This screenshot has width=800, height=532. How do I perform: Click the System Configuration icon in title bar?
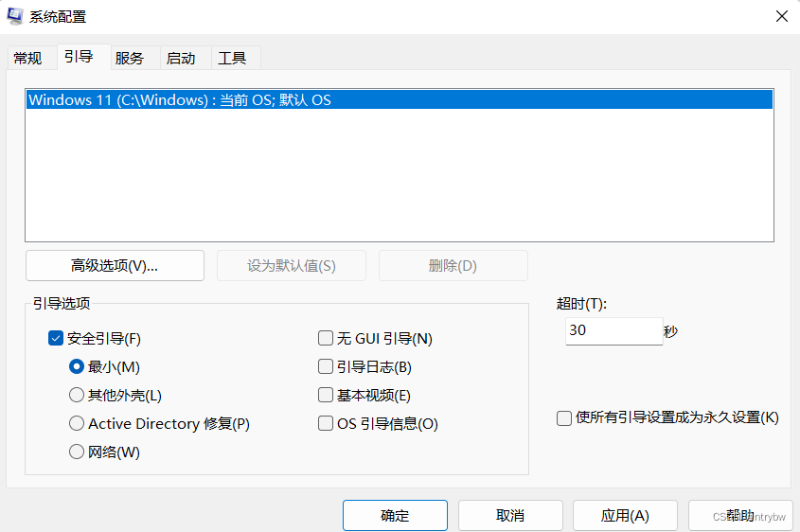click(15, 16)
